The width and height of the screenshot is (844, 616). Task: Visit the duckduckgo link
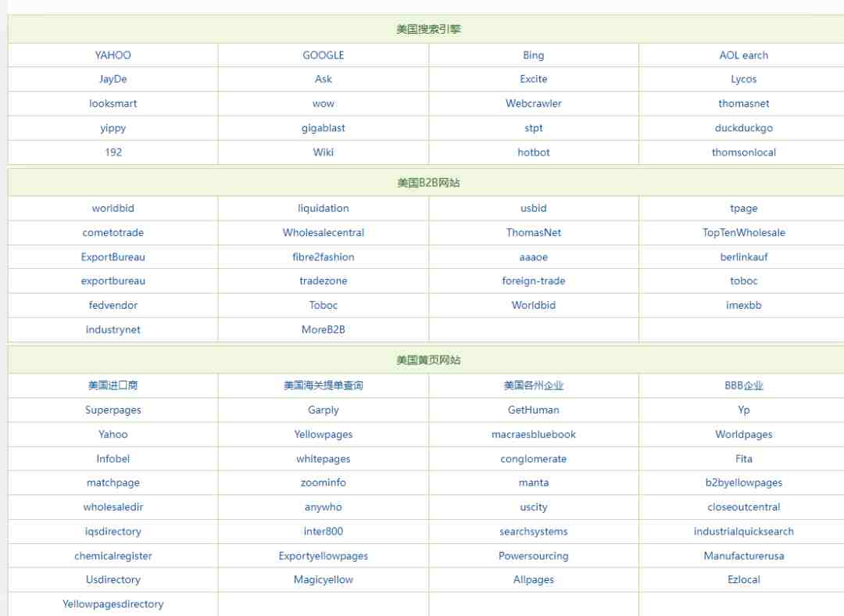click(x=743, y=128)
